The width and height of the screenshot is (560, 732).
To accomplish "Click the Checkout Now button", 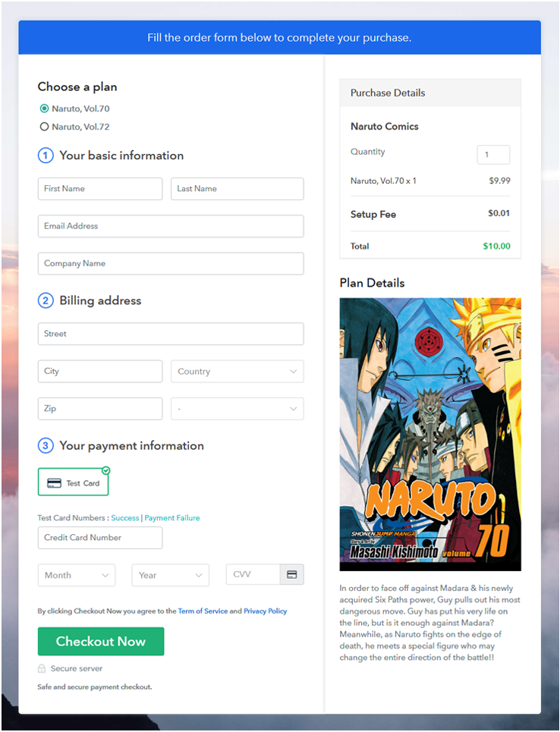I will click(101, 642).
